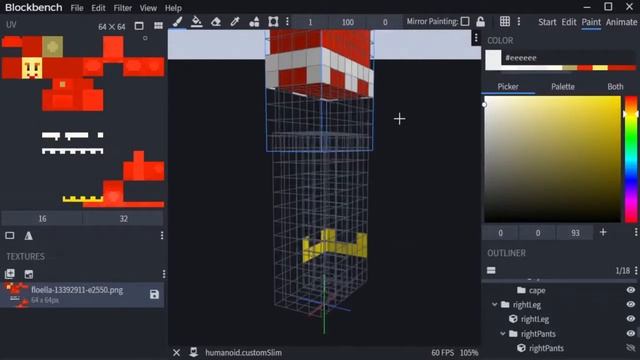Open the color panel three-dot menu
The width and height of the screenshot is (640, 360).
[x=636, y=232]
